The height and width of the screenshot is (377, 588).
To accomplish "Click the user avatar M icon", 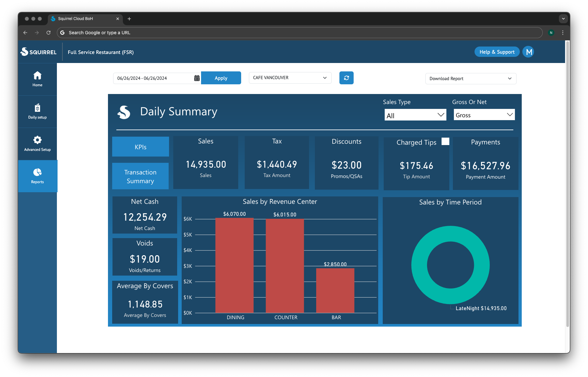I will pos(529,52).
